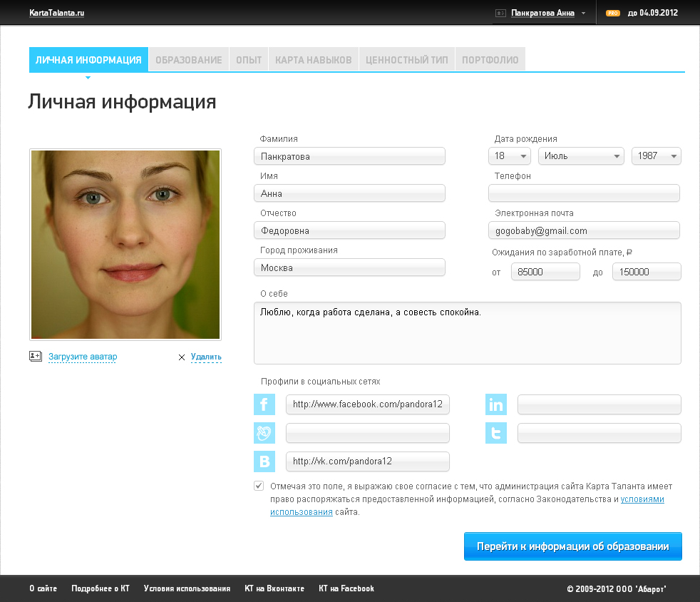
Task: Click the Facebook profile icon
Action: coord(264,404)
